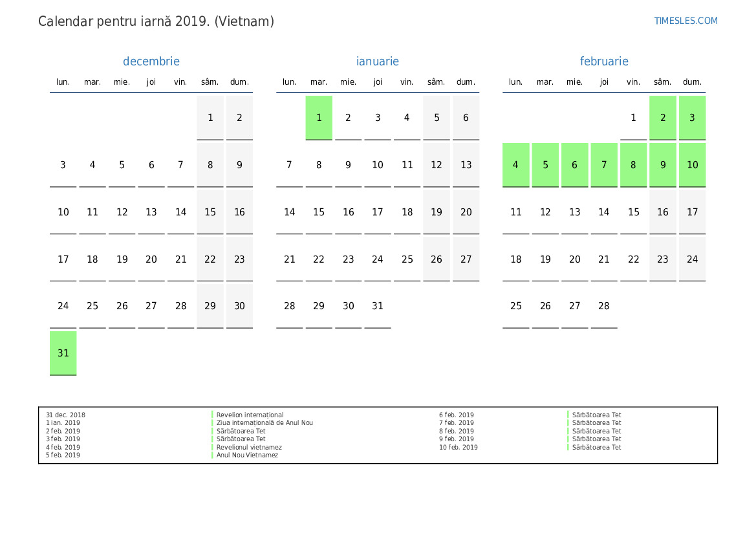The width and height of the screenshot is (756, 535).
Task: Click legend entry 'Ziua internațională de Anul Nou'
Action: click(265, 422)
